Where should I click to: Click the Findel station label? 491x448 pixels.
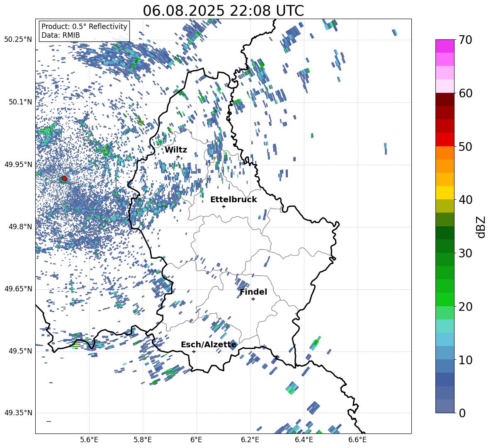(253, 292)
